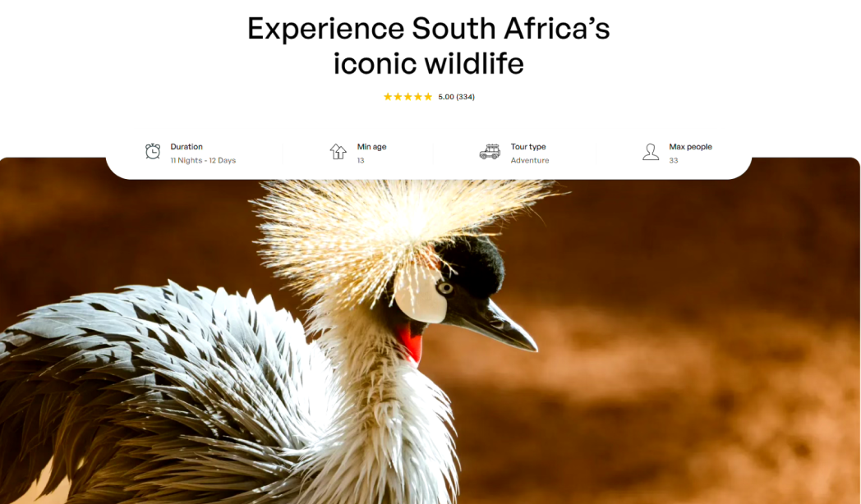Click the Min age label
This screenshot has width=861, height=504.
[x=371, y=146]
